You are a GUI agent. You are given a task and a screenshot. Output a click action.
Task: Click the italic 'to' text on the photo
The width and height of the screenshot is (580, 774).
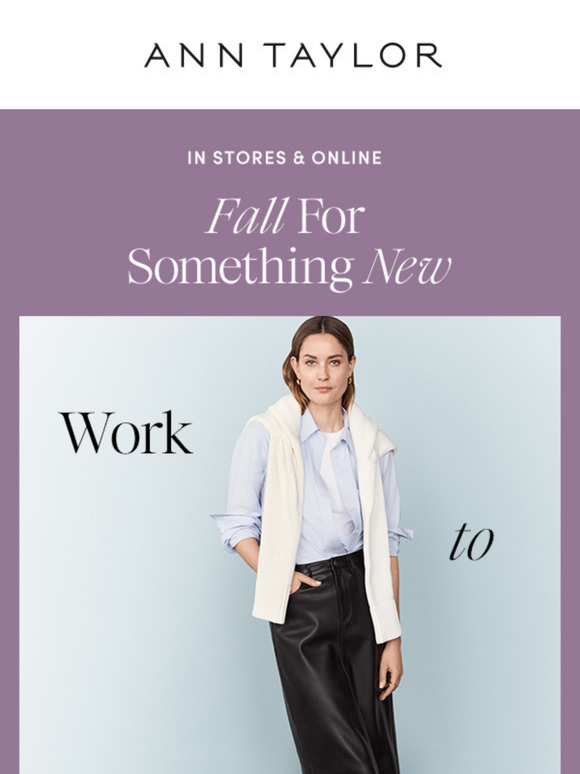(471, 543)
